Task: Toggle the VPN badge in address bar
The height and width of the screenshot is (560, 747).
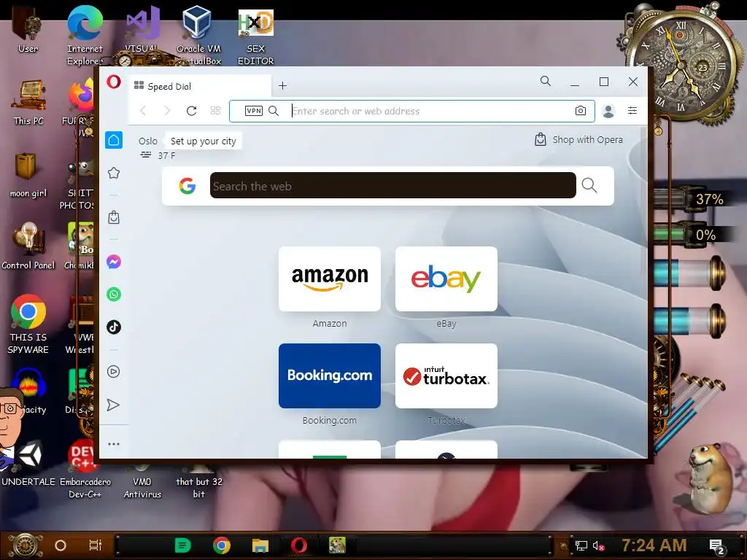Action: point(253,111)
